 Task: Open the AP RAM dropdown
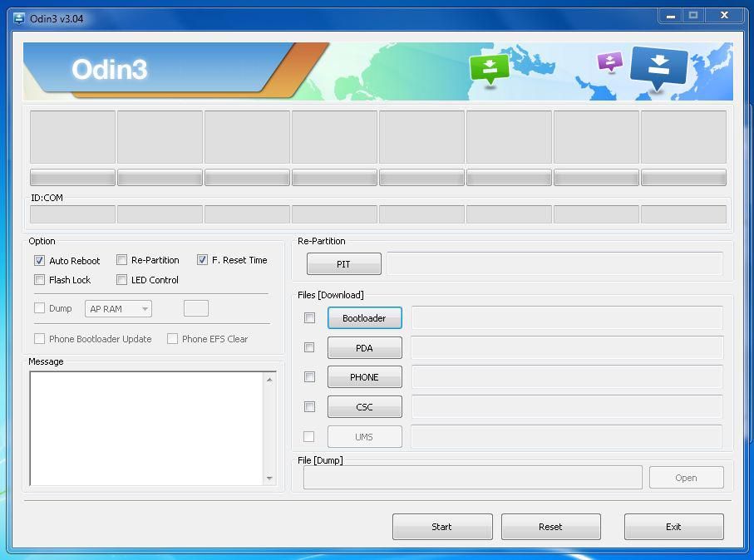(118, 308)
